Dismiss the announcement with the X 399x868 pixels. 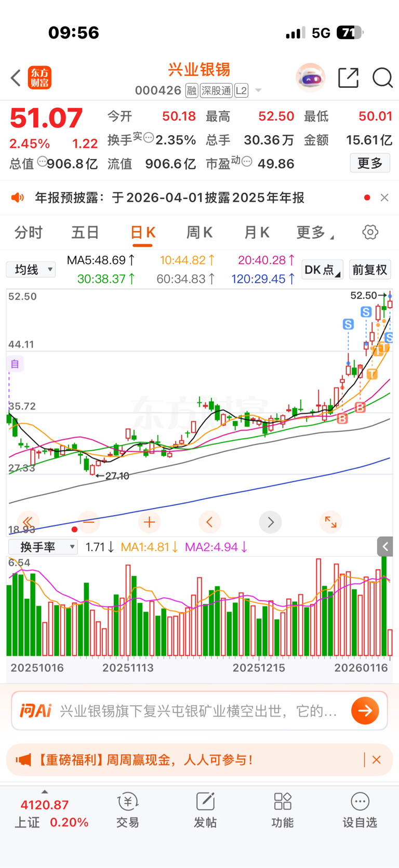pos(384,198)
